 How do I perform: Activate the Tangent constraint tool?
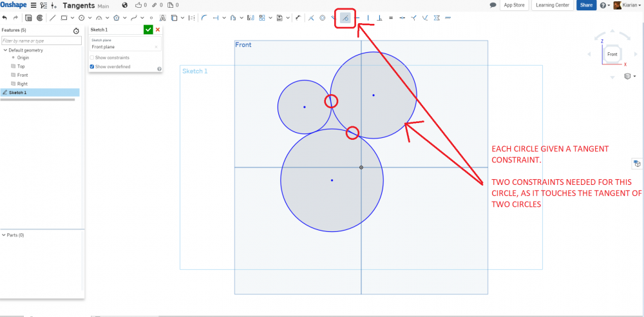click(x=346, y=18)
